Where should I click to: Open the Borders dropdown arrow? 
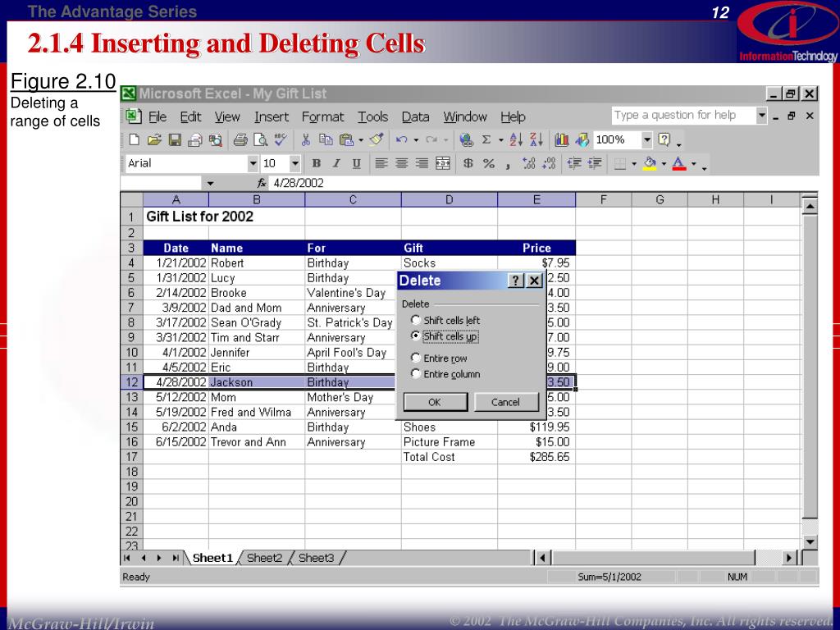[x=634, y=164]
